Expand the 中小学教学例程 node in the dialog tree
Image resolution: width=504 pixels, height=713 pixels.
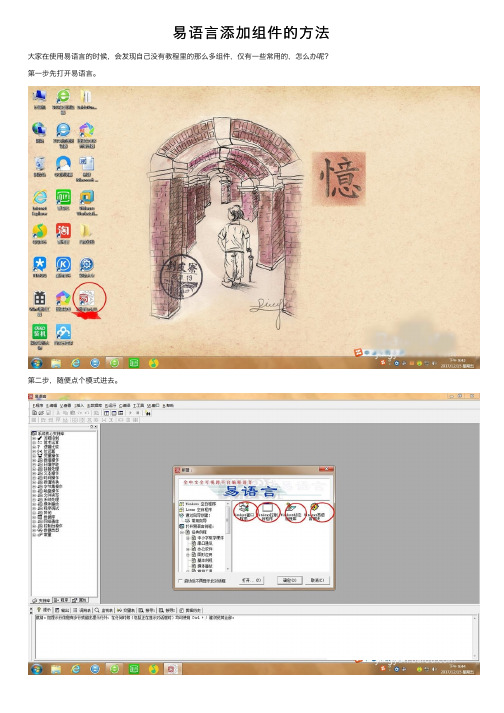[188, 537]
